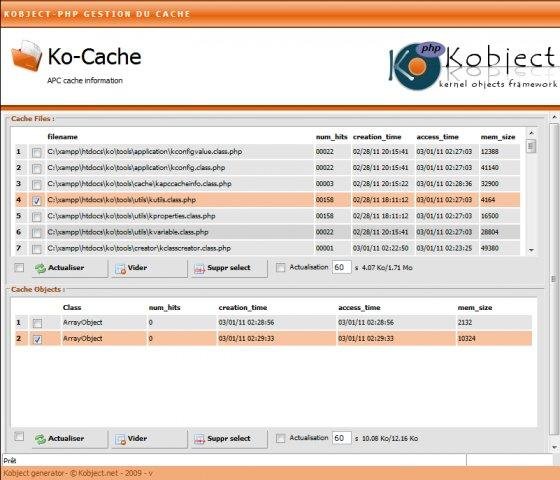The image size is (560, 480).
Task: Click the Cache Files mem_size column header
Action: click(498, 137)
